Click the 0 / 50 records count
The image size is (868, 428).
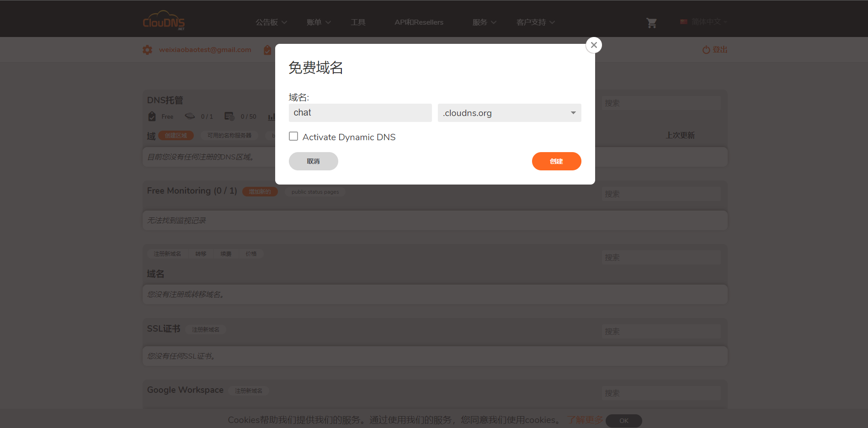click(x=249, y=117)
